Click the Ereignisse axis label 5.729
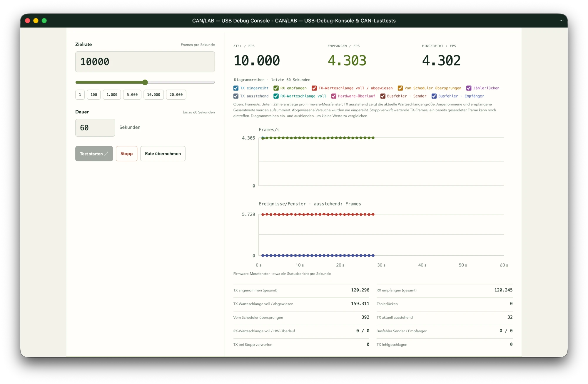Viewport: 588px width, 384px height. pyautogui.click(x=248, y=214)
